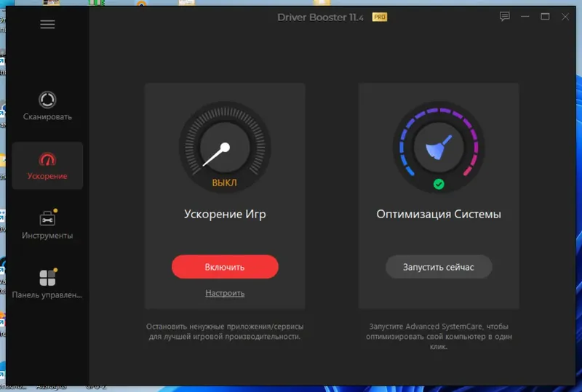Minimize the Driver Booster window
Viewport: 582px width, 392px height.
coord(525,16)
